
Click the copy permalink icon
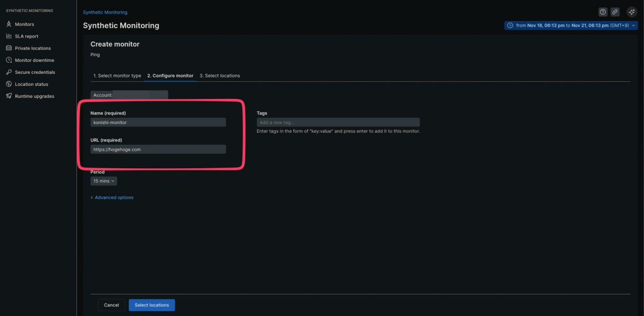(x=615, y=12)
